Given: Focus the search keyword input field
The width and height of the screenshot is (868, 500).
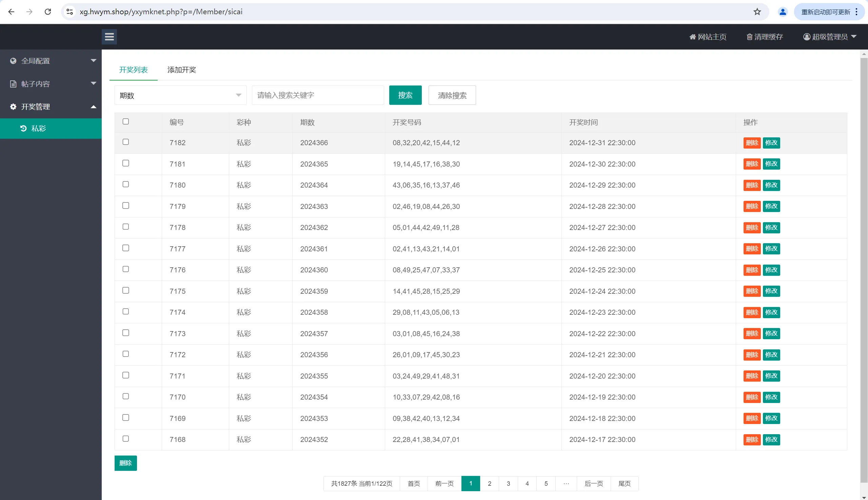Looking at the screenshot, I should click(317, 95).
